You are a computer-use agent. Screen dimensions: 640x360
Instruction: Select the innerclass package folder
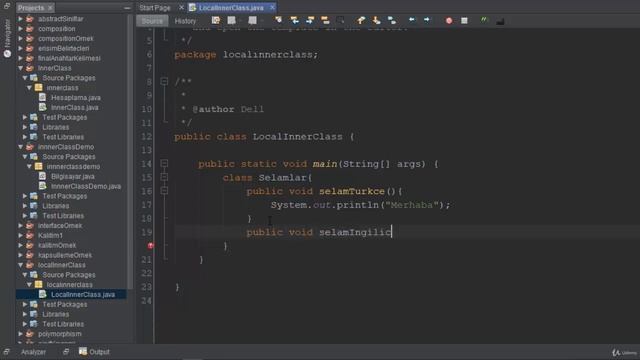coord(62,88)
